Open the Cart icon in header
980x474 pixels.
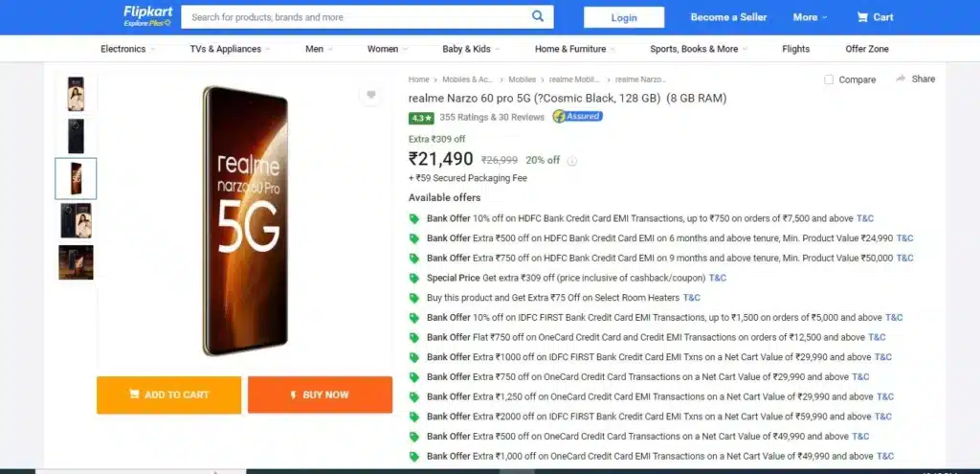pos(862,17)
